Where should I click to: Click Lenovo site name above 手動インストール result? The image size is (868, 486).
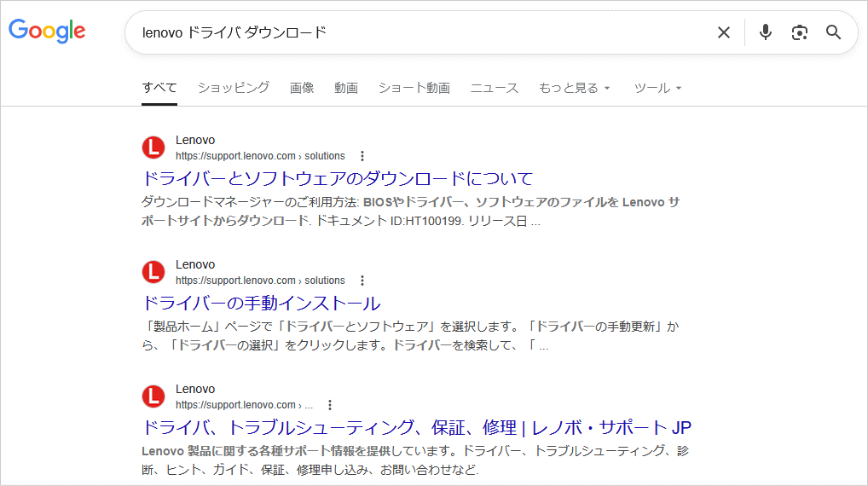[195, 264]
